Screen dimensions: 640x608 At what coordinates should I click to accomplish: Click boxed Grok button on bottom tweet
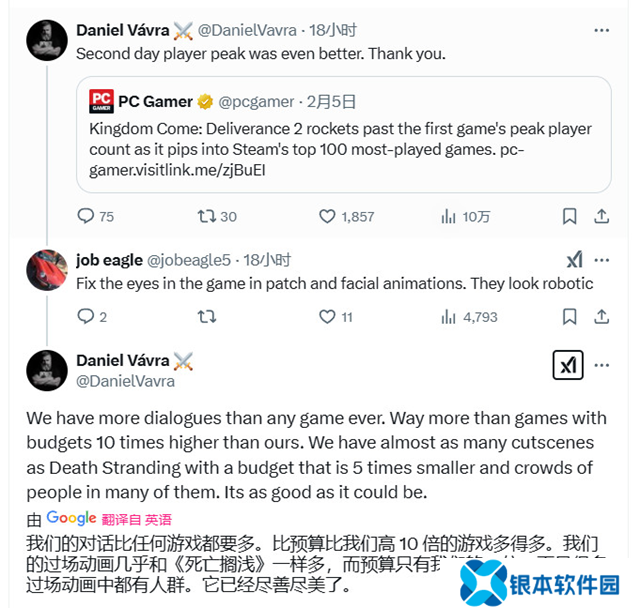point(568,365)
